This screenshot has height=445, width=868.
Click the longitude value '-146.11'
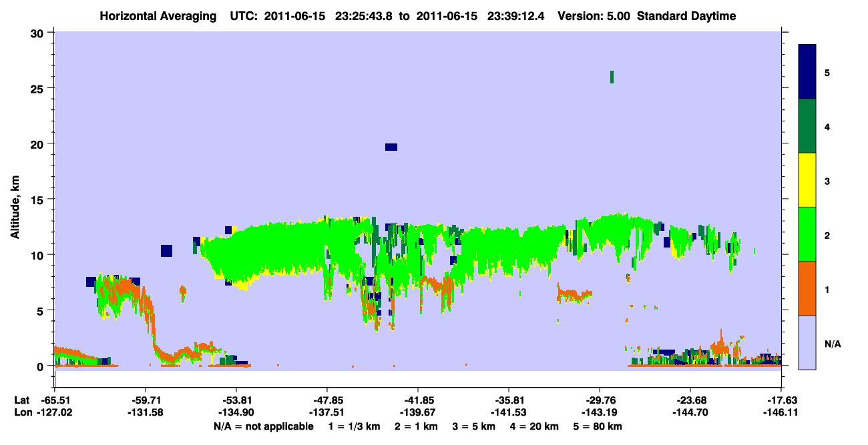(x=781, y=412)
